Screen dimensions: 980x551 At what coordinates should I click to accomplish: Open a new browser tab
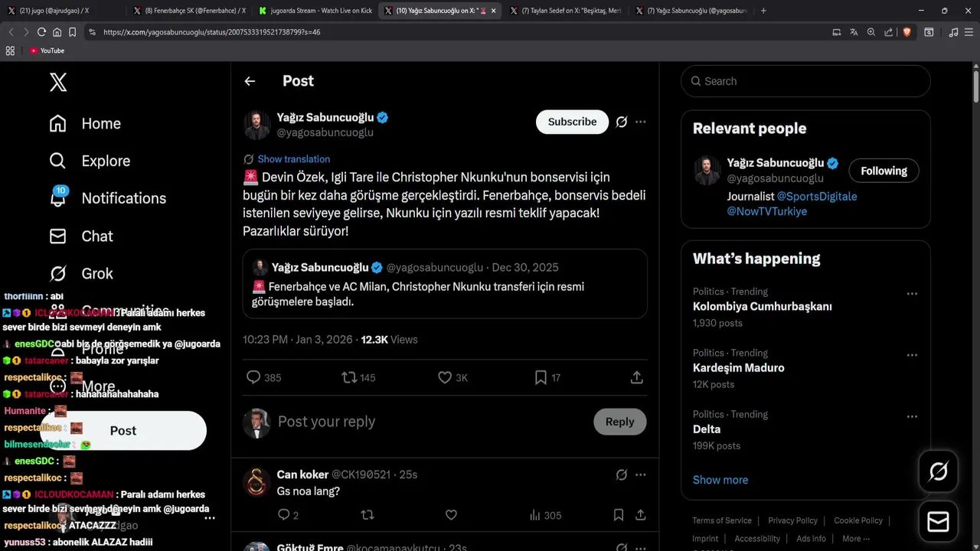pyautogui.click(x=763, y=11)
